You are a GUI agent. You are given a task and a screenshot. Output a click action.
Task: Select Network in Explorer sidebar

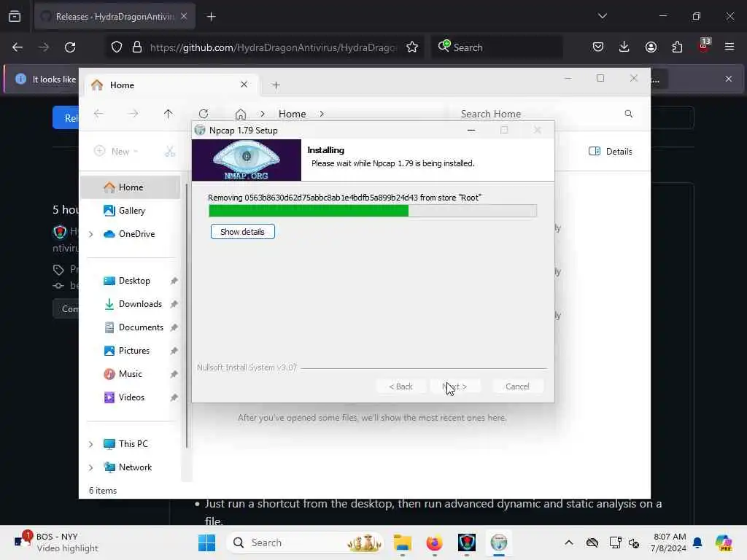click(135, 467)
